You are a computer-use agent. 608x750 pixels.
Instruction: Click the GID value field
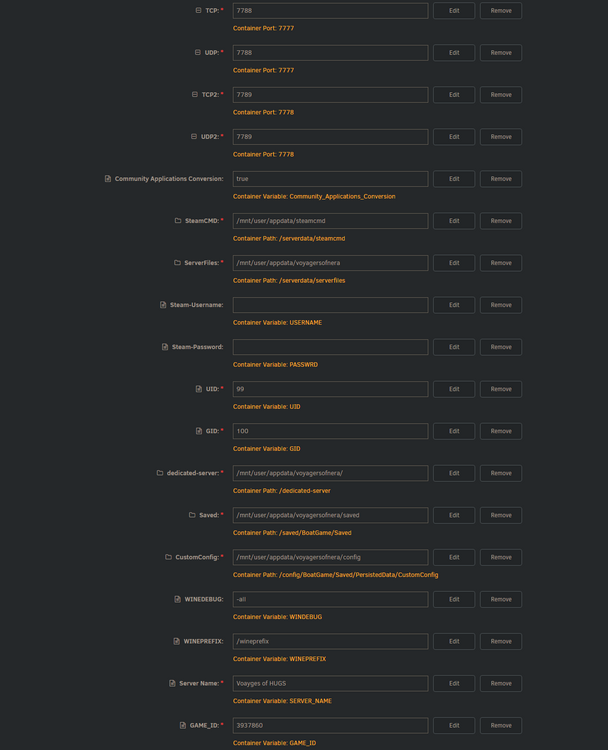pyautogui.click(x=331, y=431)
